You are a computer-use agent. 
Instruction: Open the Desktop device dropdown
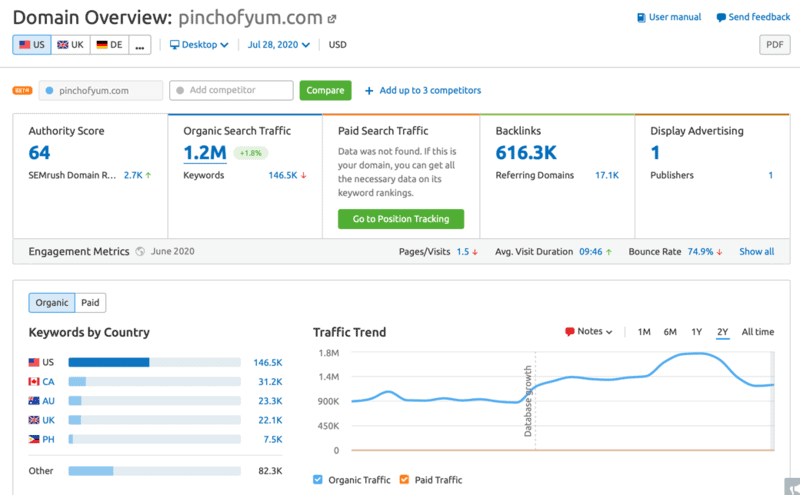click(x=199, y=45)
